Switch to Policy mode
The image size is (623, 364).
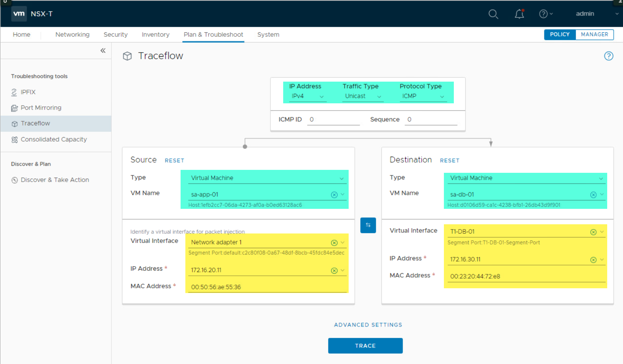[559, 35]
